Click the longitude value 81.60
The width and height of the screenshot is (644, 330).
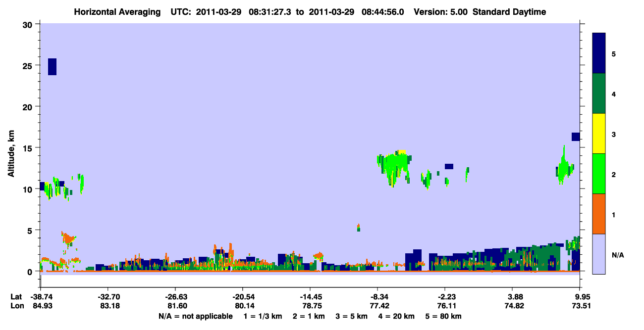point(177,306)
